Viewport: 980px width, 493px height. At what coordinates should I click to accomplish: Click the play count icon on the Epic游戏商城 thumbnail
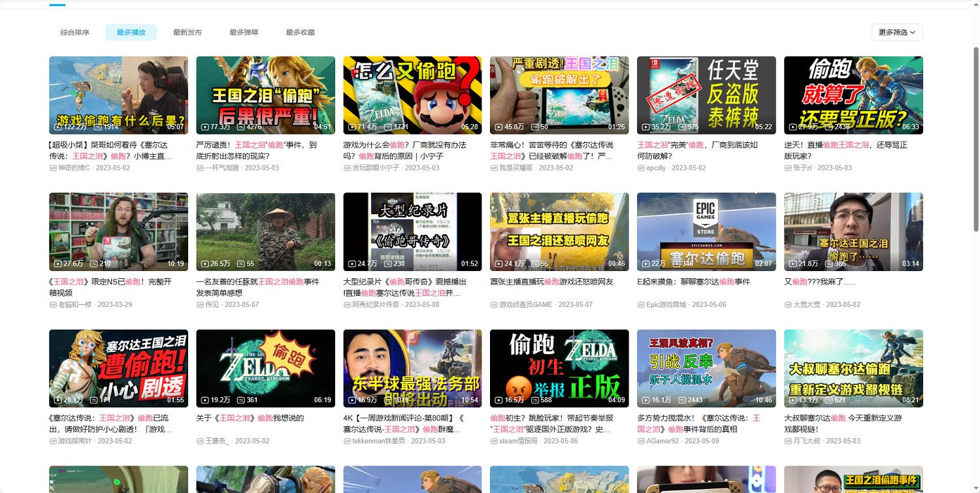pos(644,263)
